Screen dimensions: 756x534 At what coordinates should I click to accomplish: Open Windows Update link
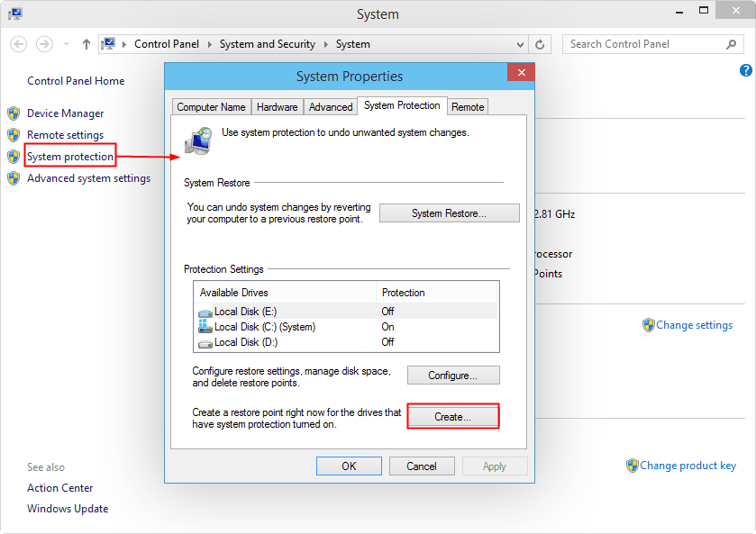(x=68, y=509)
